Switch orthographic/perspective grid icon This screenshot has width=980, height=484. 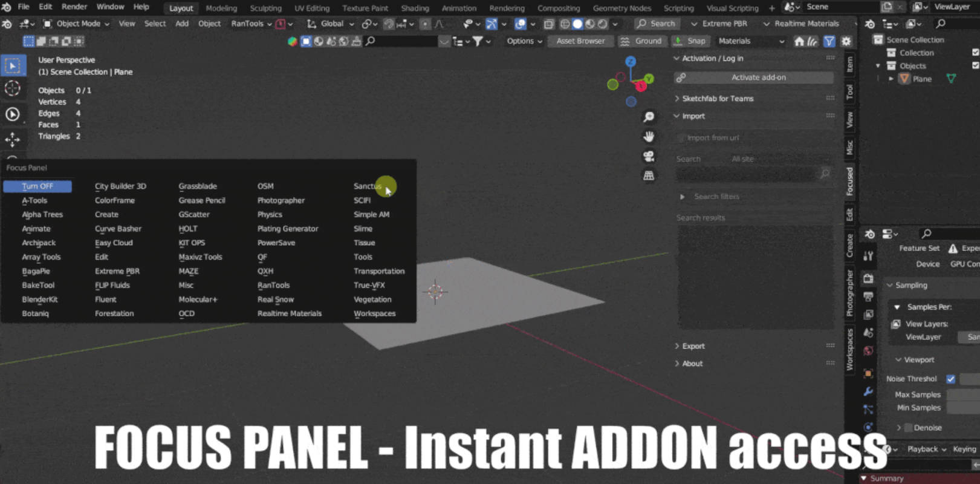(649, 176)
